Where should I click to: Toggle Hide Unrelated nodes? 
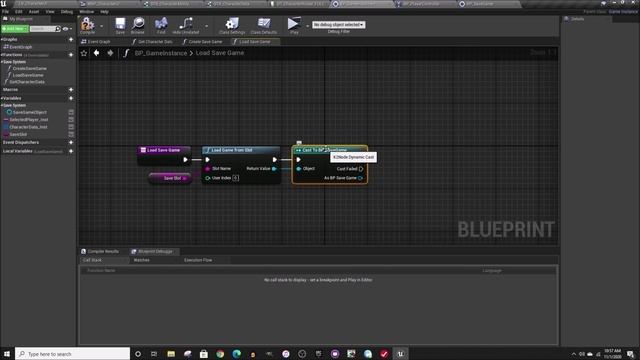186,25
